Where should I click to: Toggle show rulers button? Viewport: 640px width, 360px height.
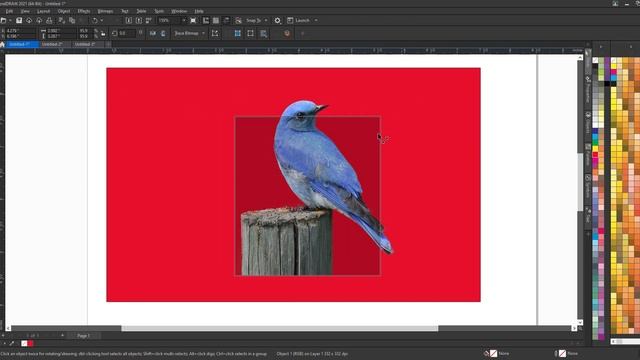coord(206,20)
